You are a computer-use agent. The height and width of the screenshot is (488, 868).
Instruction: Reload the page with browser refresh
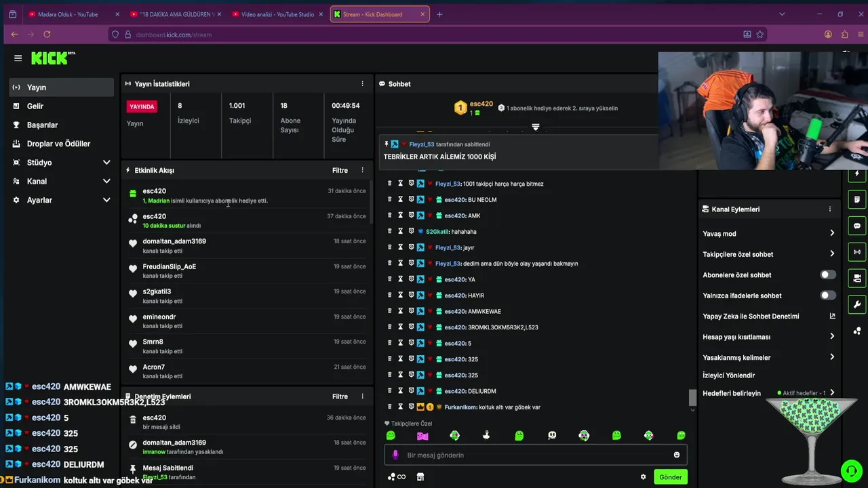47,35
